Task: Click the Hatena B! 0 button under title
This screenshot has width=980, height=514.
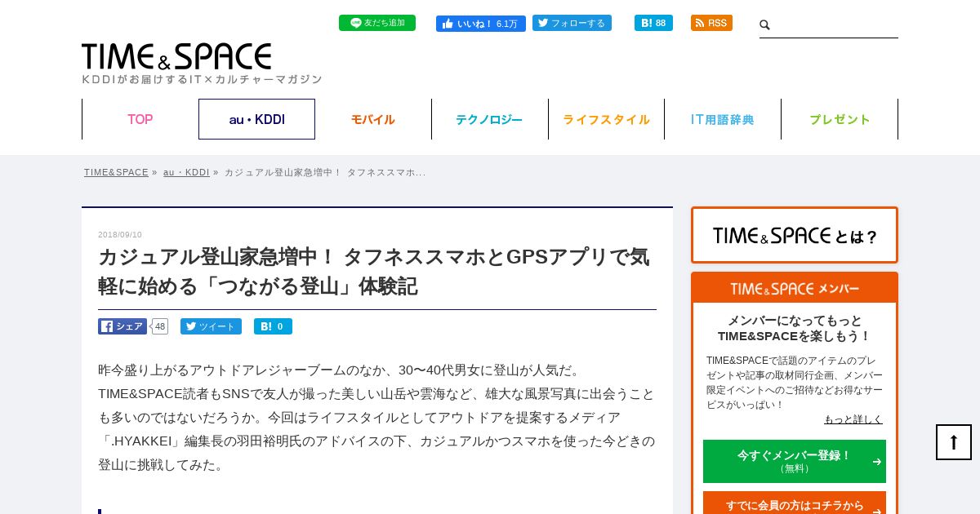Action: pos(273,326)
